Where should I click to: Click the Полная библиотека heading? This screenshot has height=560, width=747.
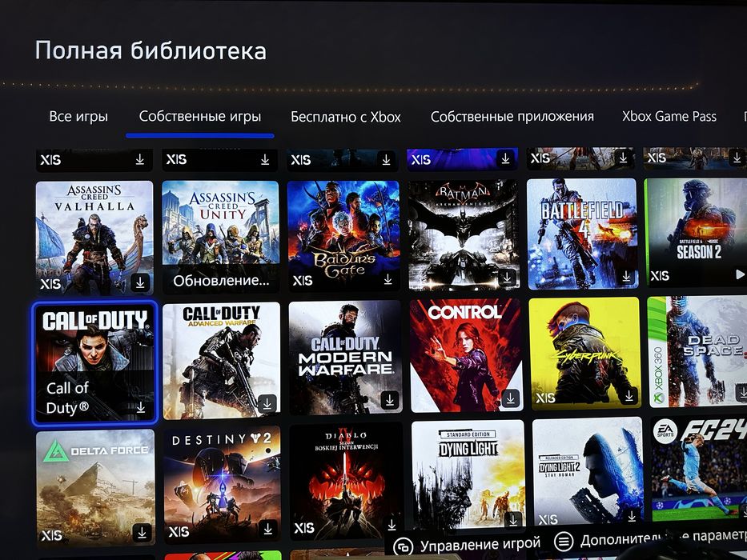[x=151, y=51]
